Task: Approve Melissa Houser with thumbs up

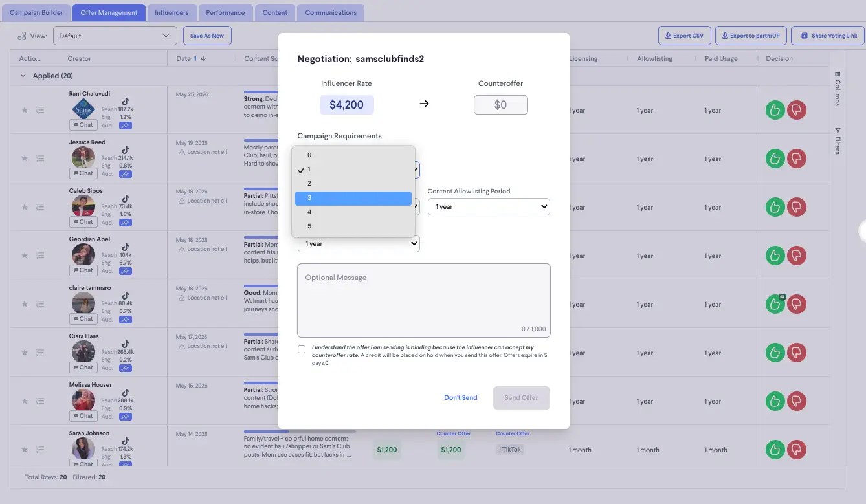Action: pyautogui.click(x=775, y=401)
